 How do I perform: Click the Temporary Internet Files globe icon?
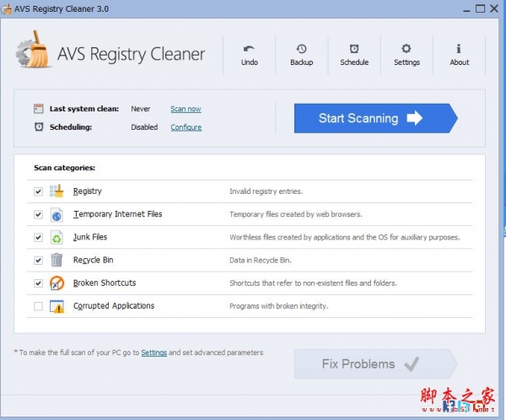click(x=57, y=214)
